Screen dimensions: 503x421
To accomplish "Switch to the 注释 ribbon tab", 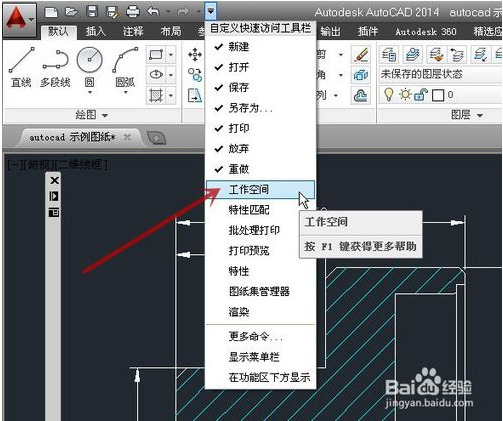I will click(x=133, y=32).
